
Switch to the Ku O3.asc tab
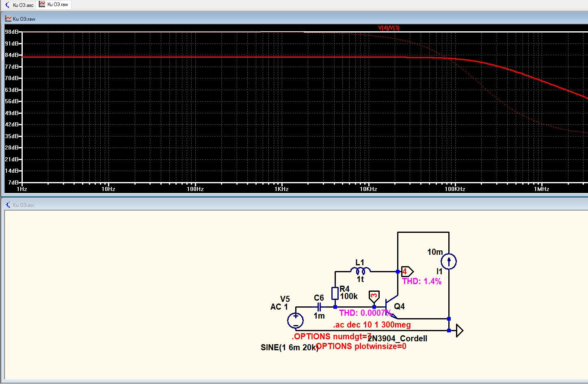click(19, 5)
